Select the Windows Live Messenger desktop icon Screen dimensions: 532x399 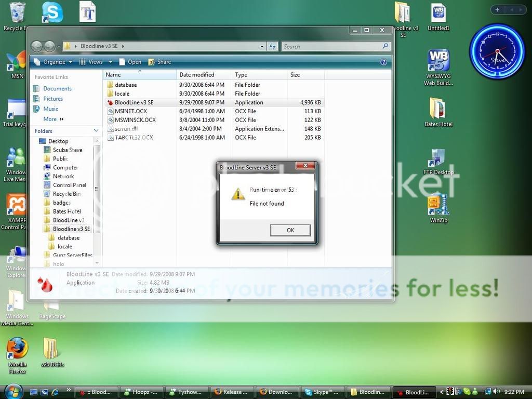coord(15,165)
